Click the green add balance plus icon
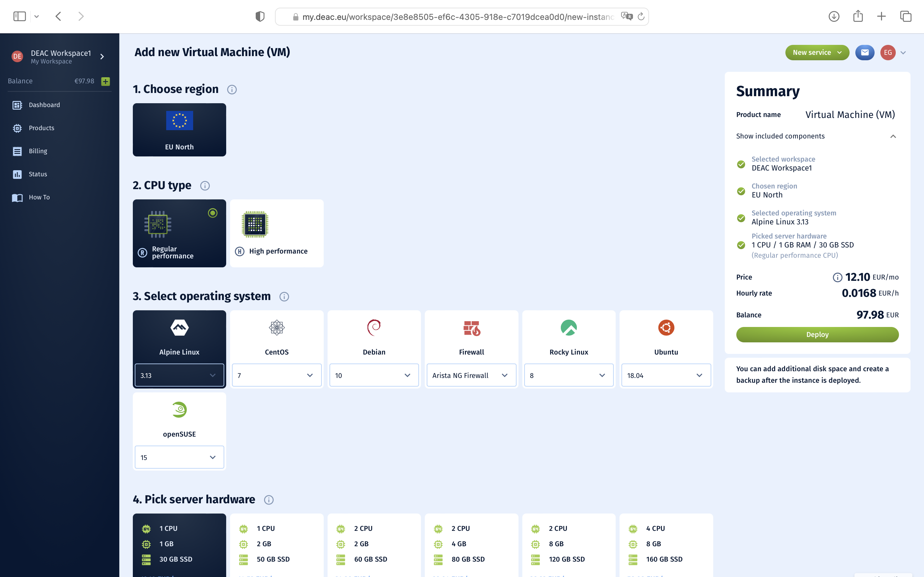924x577 pixels. click(105, 81)
